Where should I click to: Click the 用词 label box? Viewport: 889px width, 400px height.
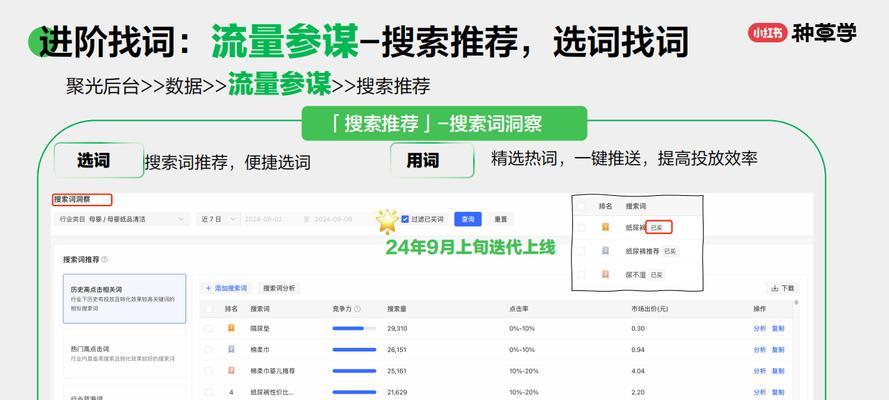[x=431, y=161]
